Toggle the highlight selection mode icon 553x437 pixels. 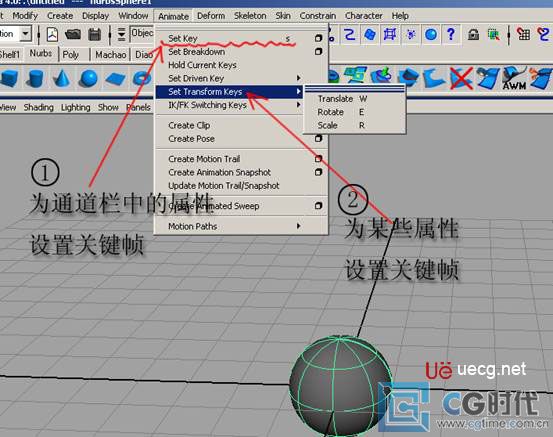point(494,35)
